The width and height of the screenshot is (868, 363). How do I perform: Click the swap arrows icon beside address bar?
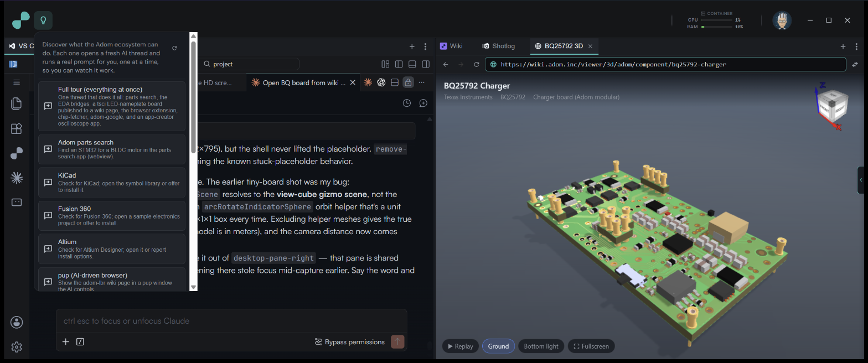click(855, 64)
